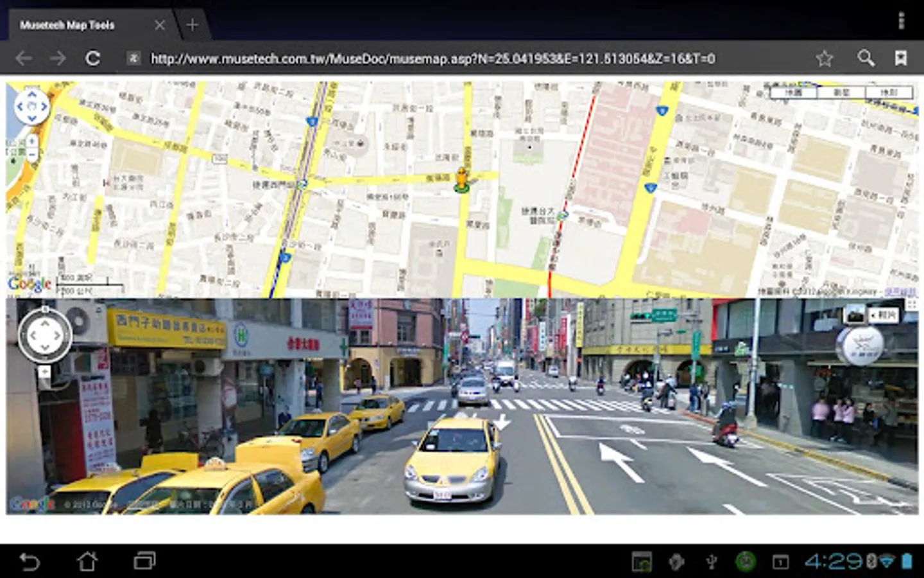Zoom in on the map

[x=32, y=140]
